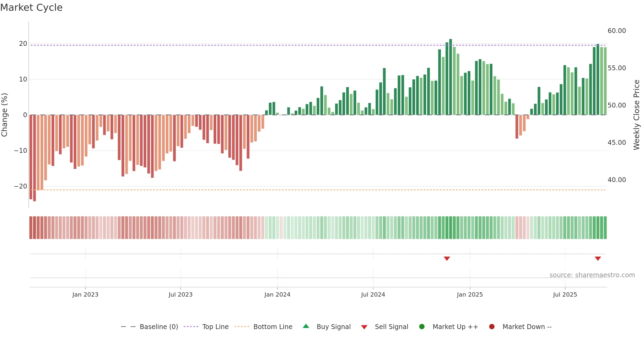Toggle the Top Line legend label
This screenshot has height=362, width=644.
point(215,327)
